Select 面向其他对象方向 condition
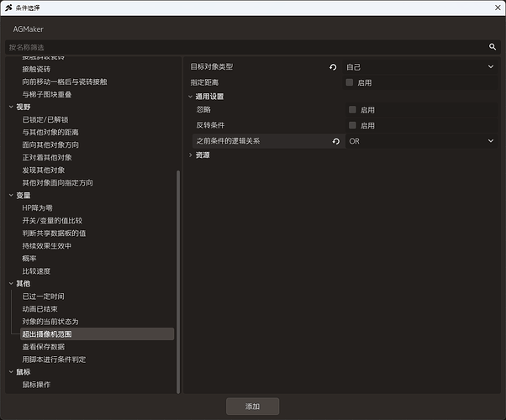Image resolution: width=506 pixels, height=420 pixels. coord(50,144)
